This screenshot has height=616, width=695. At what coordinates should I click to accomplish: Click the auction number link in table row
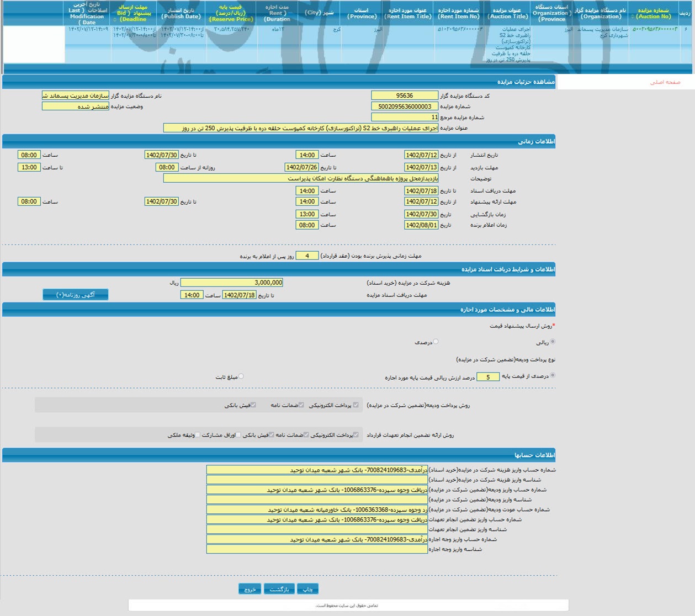point(654,29)
